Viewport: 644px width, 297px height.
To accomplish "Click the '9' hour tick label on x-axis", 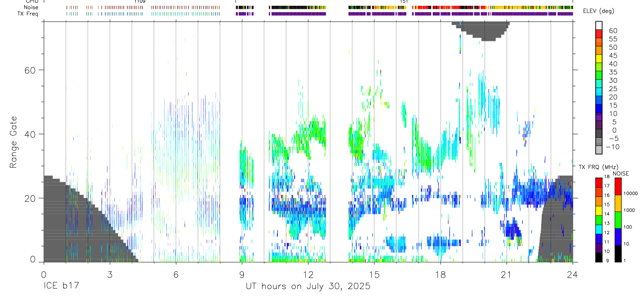I will pyautogui.click(x=242, y=274).
